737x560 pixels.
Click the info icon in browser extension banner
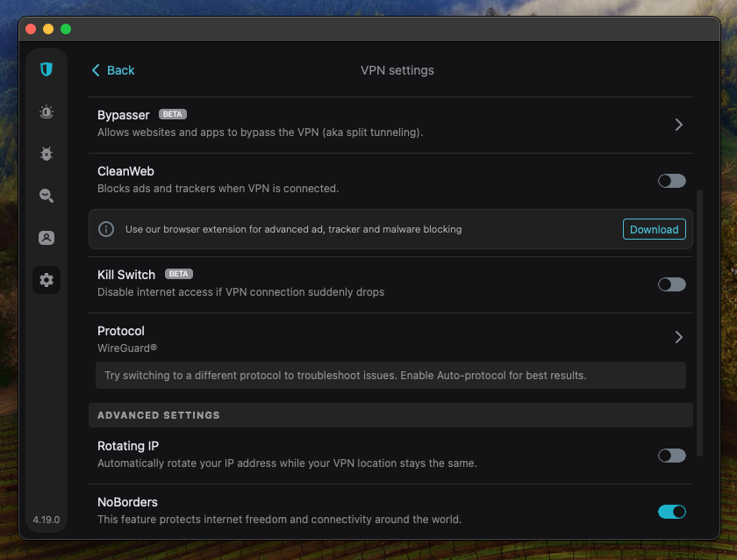coord(106,229)
